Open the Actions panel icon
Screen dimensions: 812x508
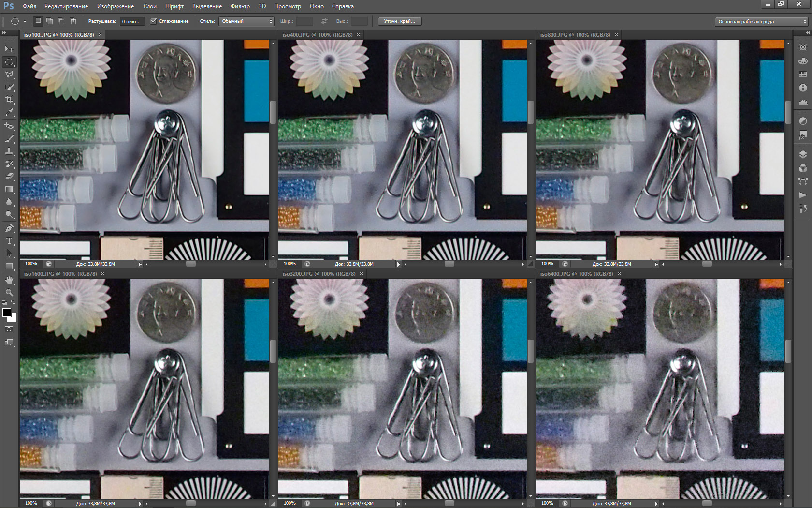point(803,195)
